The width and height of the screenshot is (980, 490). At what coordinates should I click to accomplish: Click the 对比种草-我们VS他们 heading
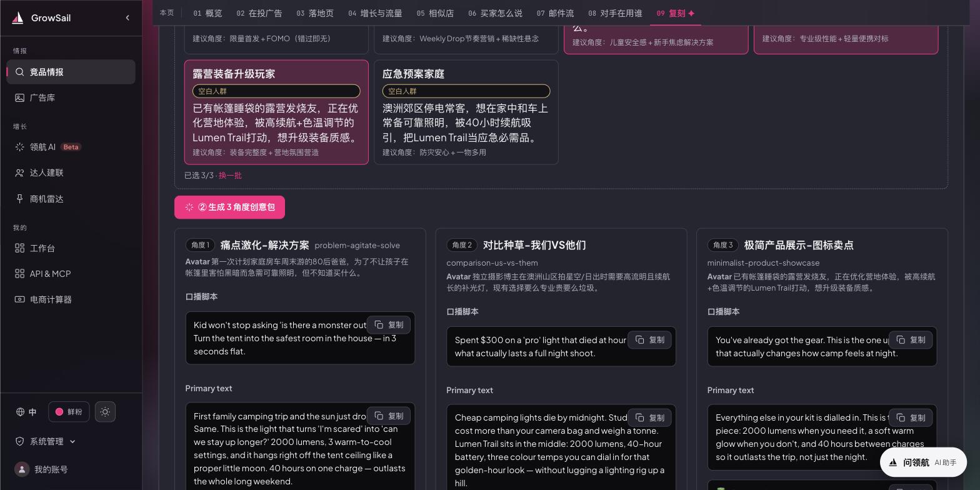click(x=534, y=245)
